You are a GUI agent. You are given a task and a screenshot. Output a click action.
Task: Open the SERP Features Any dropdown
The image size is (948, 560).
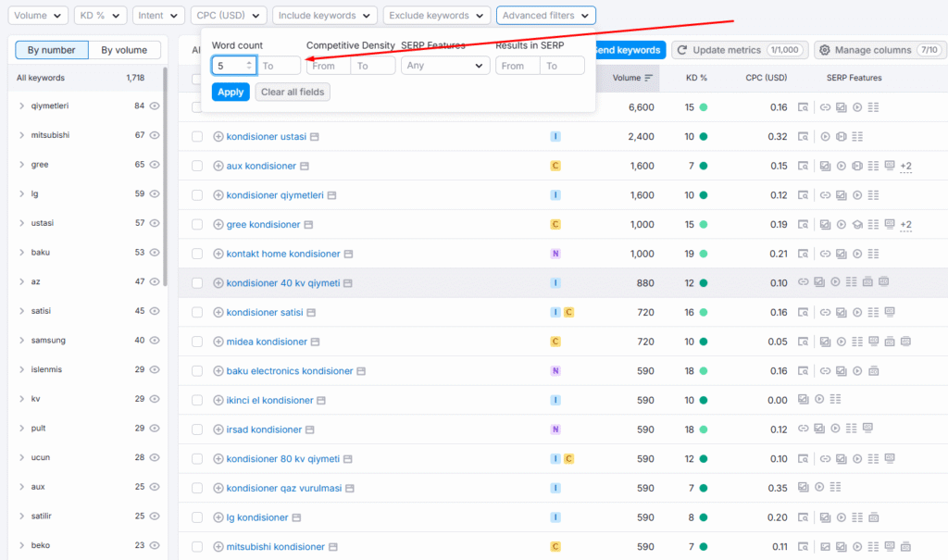coord(445,66)
